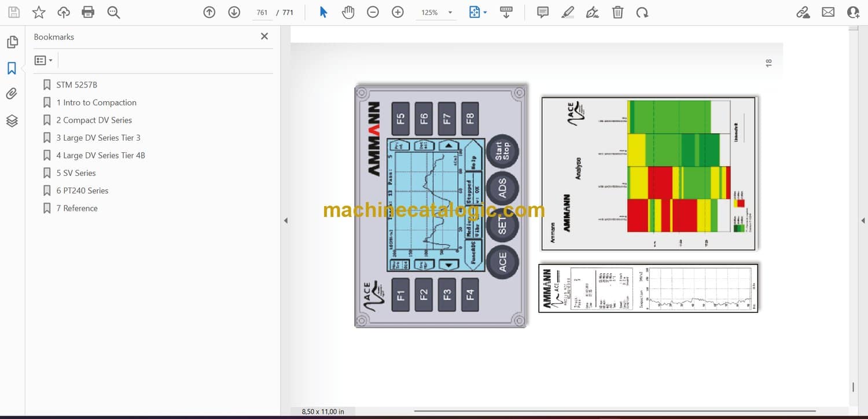
Task: Click the page number field showing 761
Action: [262, 12]
